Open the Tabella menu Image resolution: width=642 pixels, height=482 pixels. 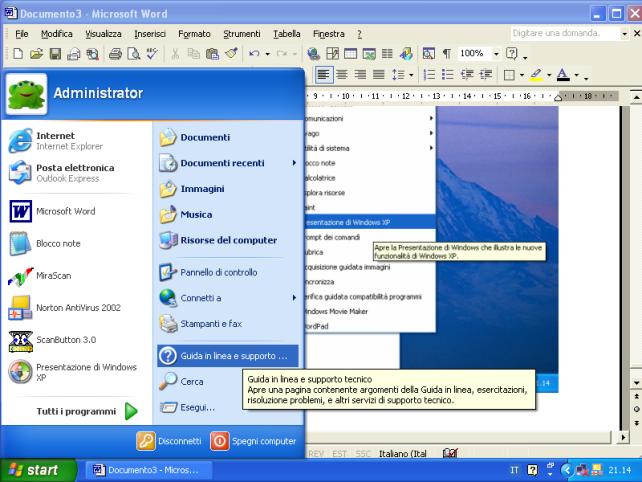[287, 34]
